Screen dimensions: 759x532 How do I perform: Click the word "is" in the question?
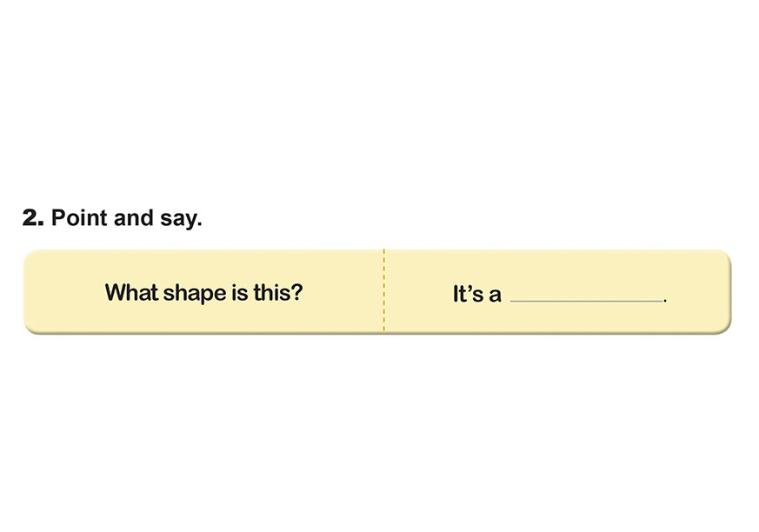pyautogui.click(x=238, y=292)
